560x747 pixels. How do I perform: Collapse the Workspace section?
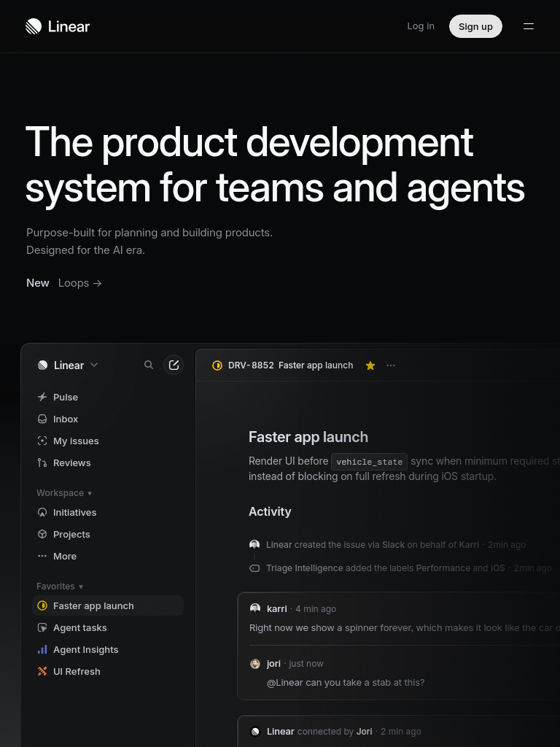[x=64, y=492]
